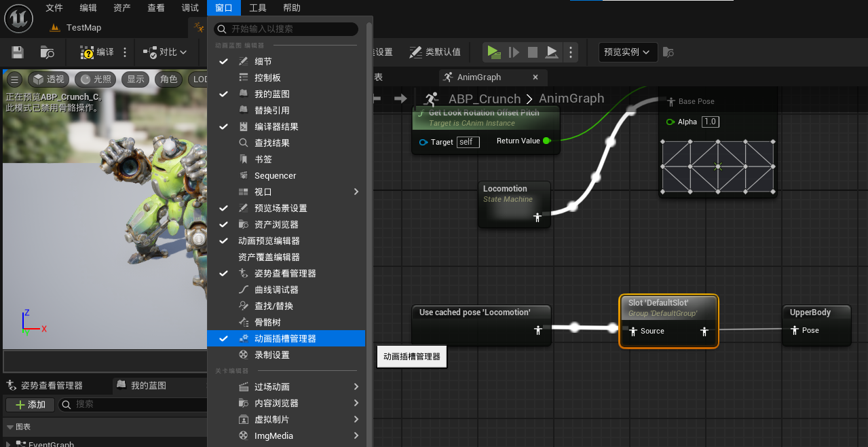Open the 资产 menu

click(122, 8)
